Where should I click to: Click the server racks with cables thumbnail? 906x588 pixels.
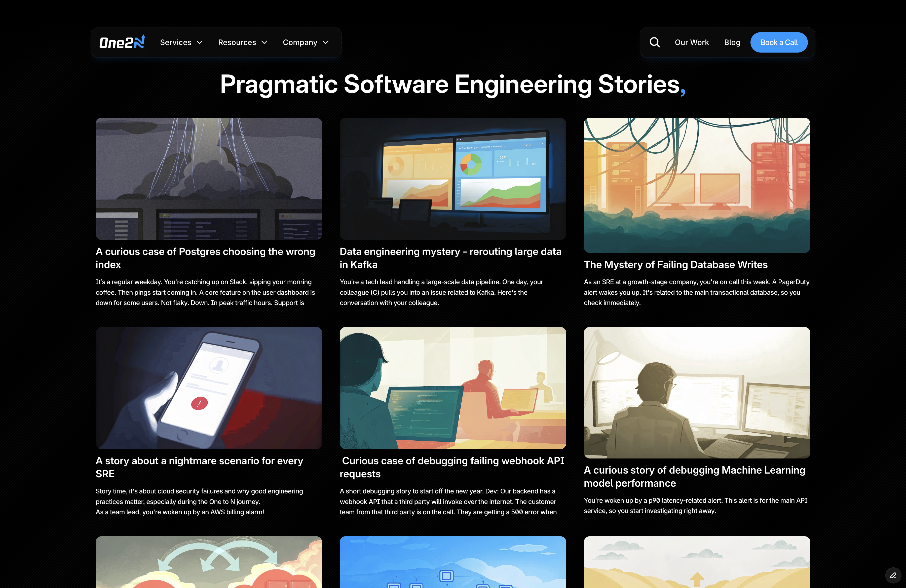point(697,185)
